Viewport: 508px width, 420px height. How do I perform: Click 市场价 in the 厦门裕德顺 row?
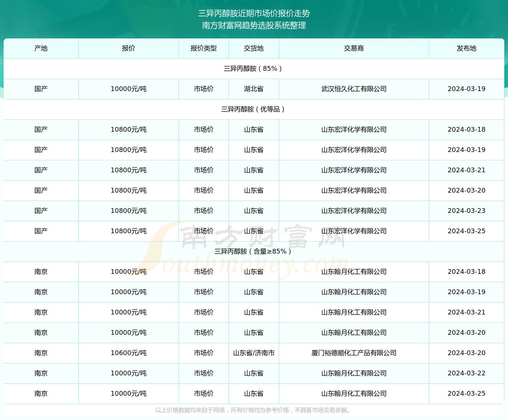tap(204, 353)
